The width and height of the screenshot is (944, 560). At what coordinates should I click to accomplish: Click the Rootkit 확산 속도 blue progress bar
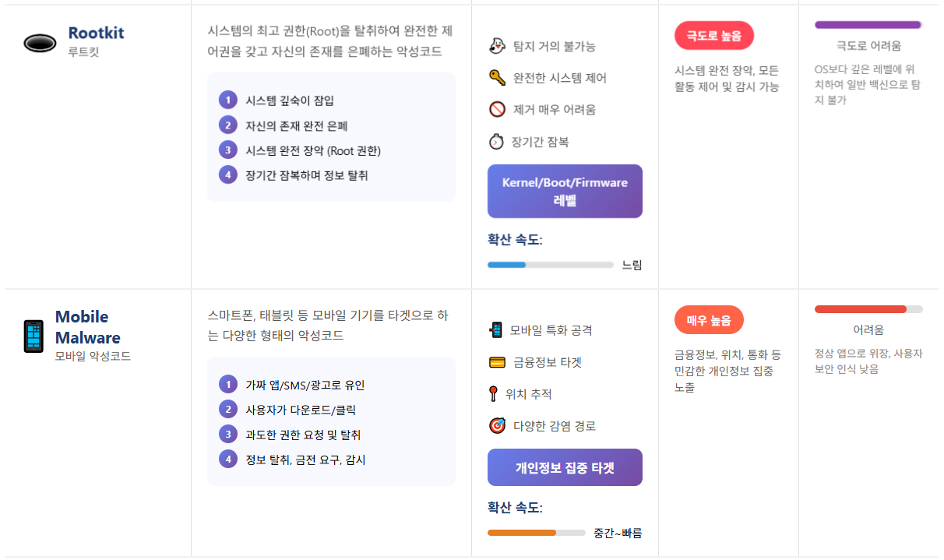550,265
